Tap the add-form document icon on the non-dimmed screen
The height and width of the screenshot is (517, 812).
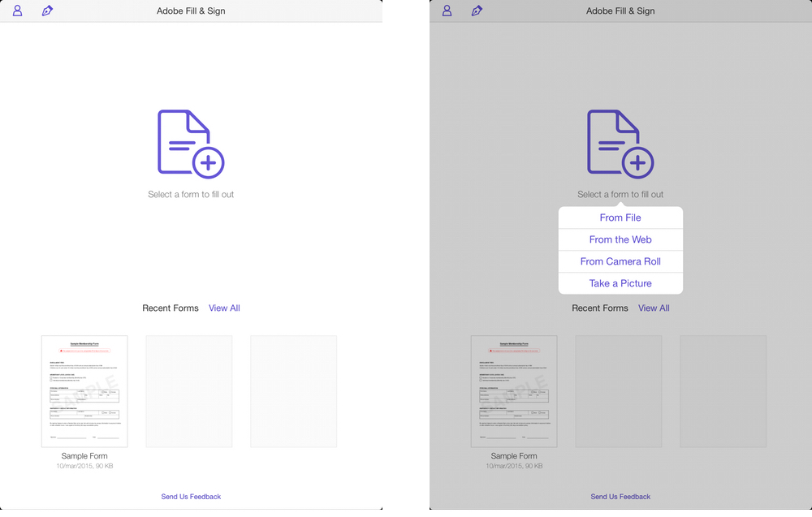190,144
